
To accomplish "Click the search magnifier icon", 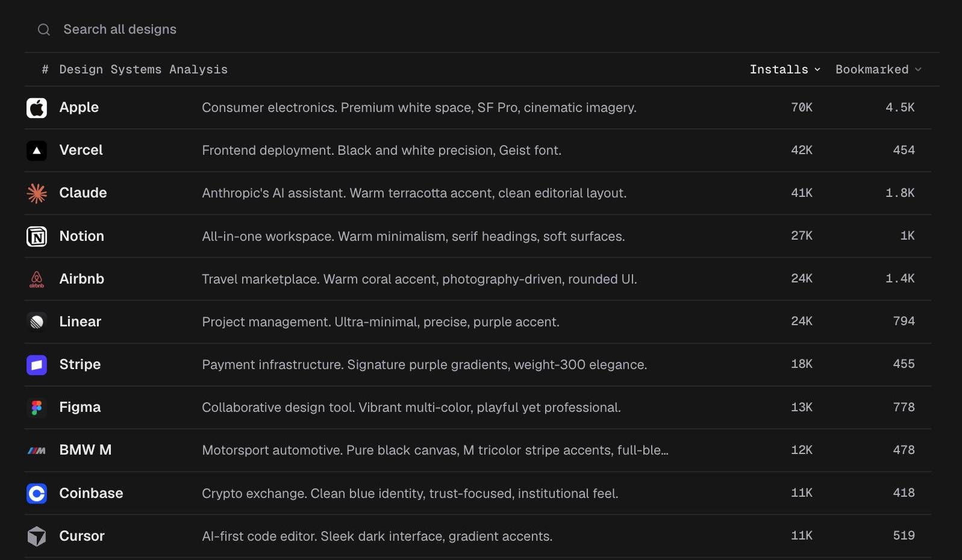I will click(x=44, y=30).
